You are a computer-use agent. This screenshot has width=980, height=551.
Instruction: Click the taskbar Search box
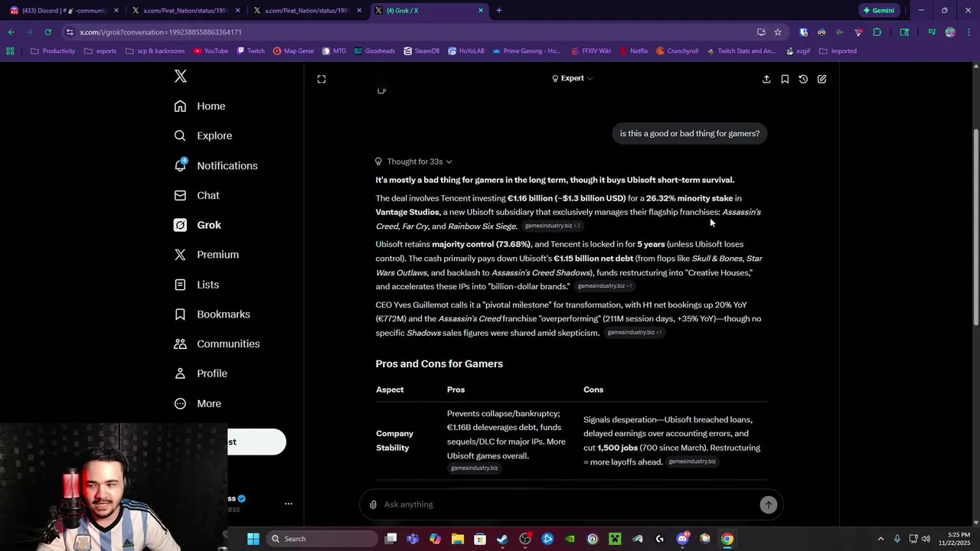pos(323,539)
